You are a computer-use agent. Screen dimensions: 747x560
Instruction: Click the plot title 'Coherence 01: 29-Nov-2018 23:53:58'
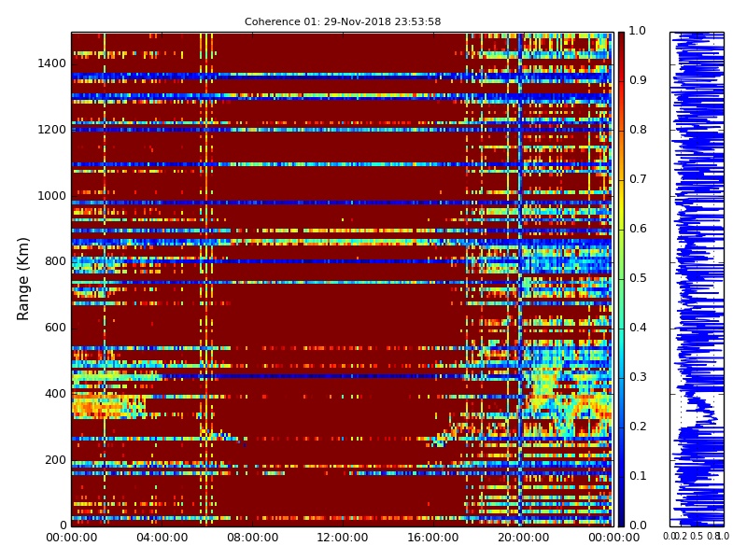[x=343, y=21]
